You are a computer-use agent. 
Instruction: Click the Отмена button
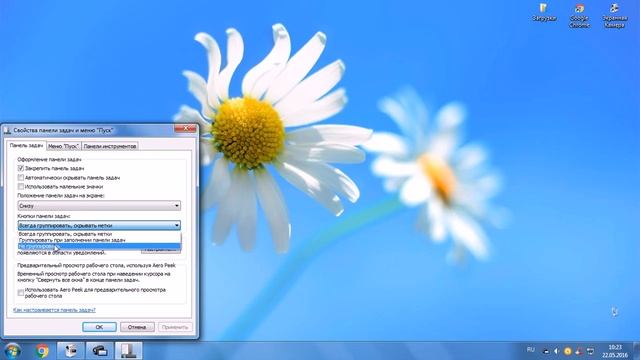[137, 327]
